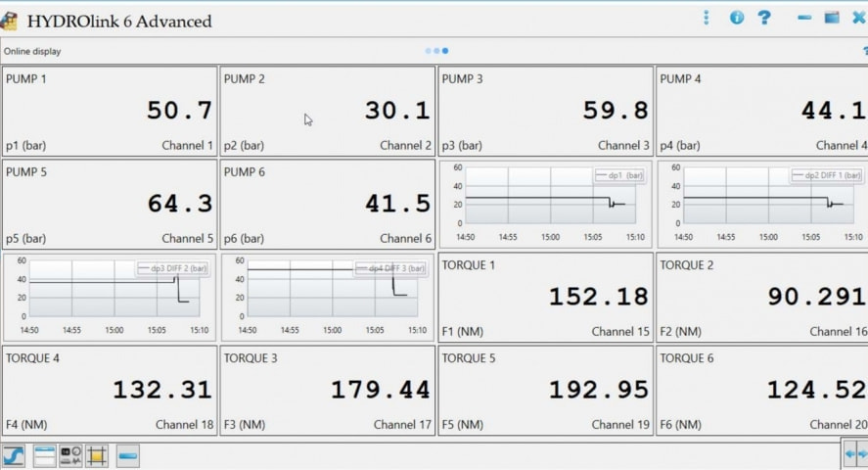
Task: Click the dp3 DIFF 2 trend chart
Action: point(110,297)
